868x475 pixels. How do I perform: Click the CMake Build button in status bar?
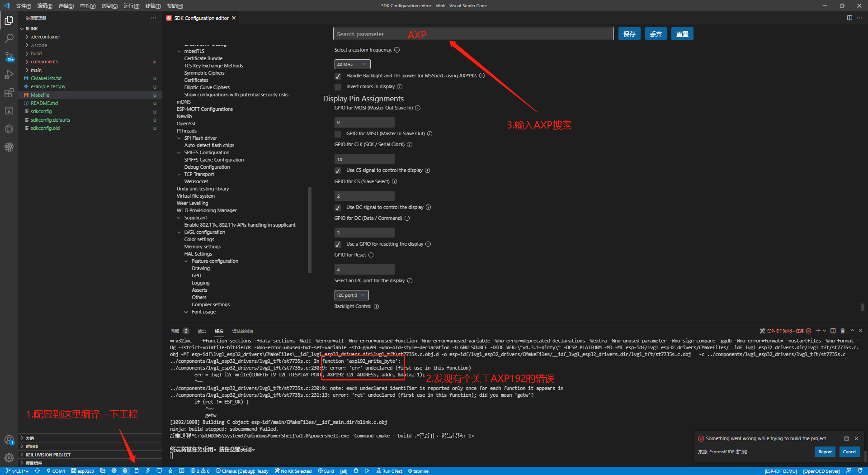click(x=326, y=471)
